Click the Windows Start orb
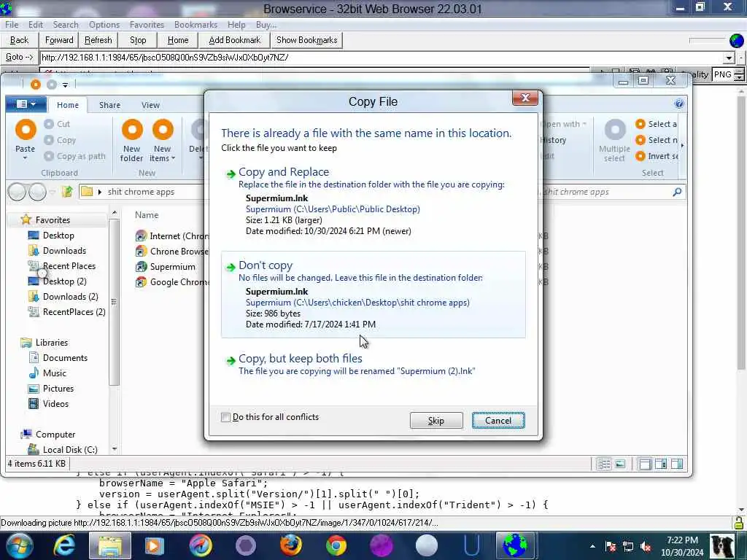 [18, 545]
